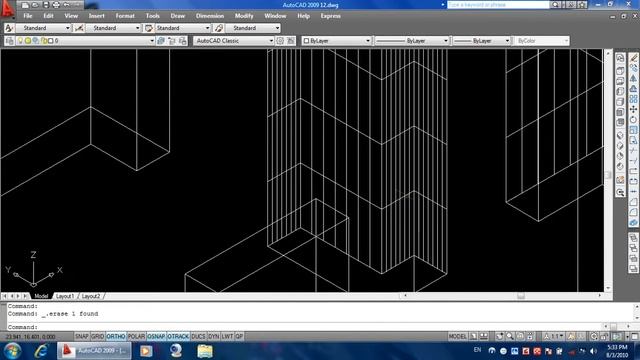This screenshot has height=360, width=640.
Task: Click the Layer States Manager icon
Action: [x=182, y=41]
